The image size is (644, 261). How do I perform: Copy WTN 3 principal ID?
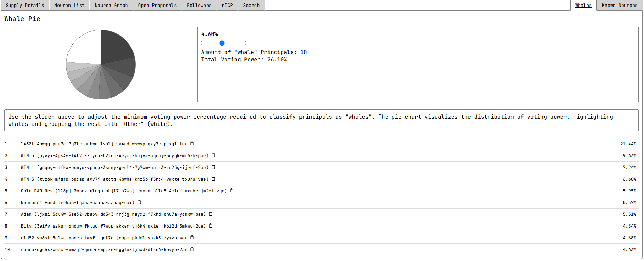click(x=213, y=155)
